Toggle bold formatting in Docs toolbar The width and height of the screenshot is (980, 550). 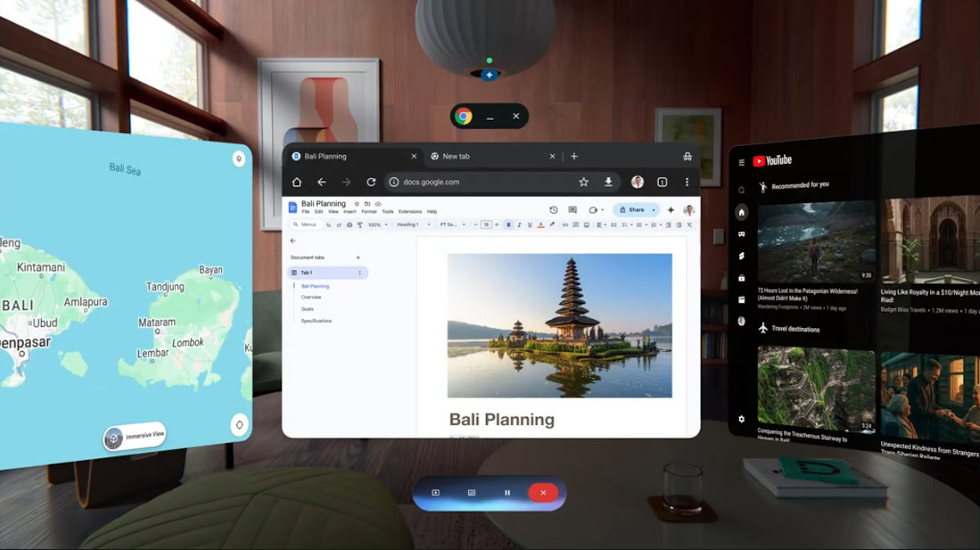[508, 224]
